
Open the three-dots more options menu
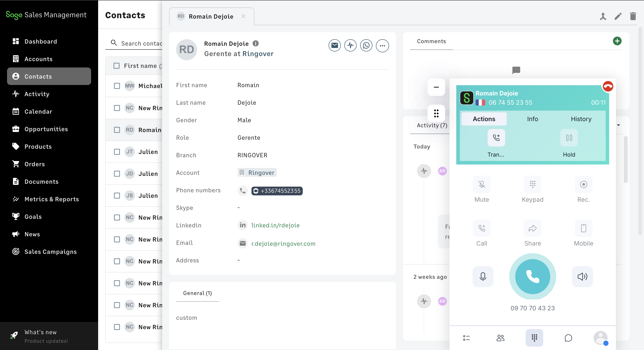tap(382, 46)
